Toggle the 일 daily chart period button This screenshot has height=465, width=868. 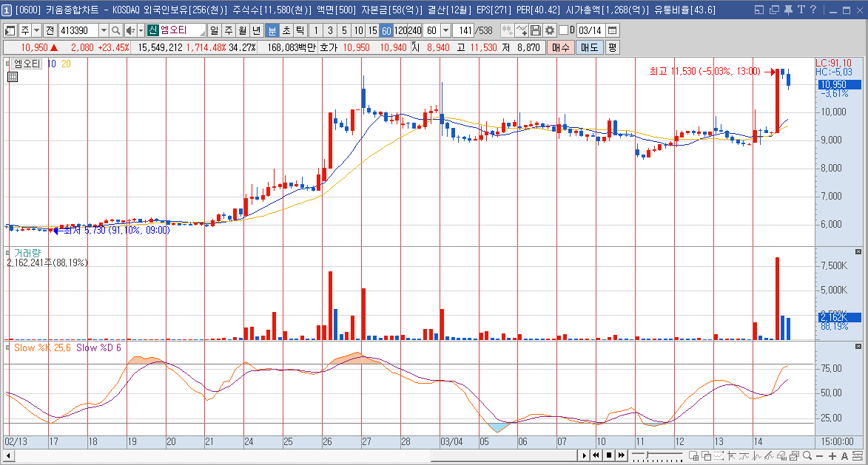coord(215,30)
